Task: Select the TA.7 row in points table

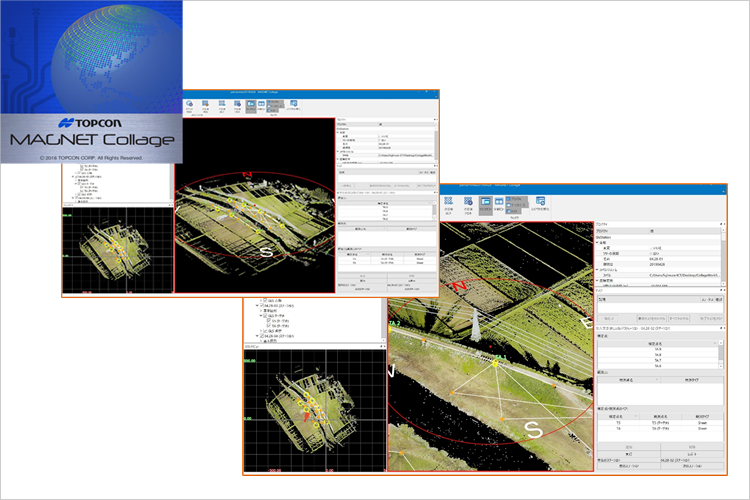Action: [657, 358]
